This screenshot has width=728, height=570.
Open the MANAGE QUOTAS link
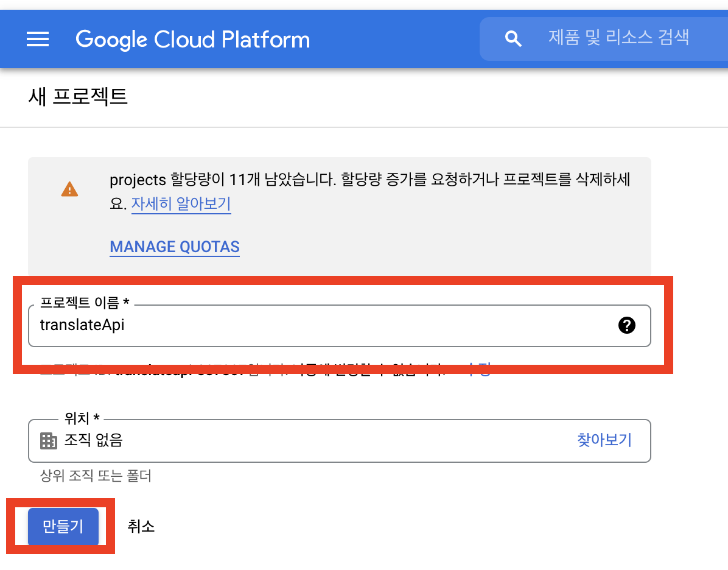click(175, 247)
